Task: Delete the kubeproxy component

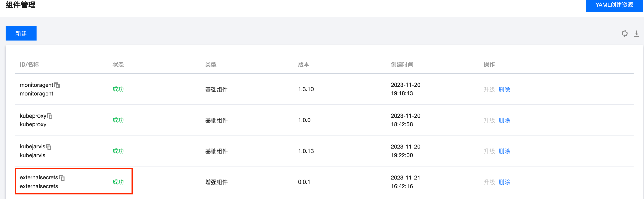Action: tap(504, 120)
